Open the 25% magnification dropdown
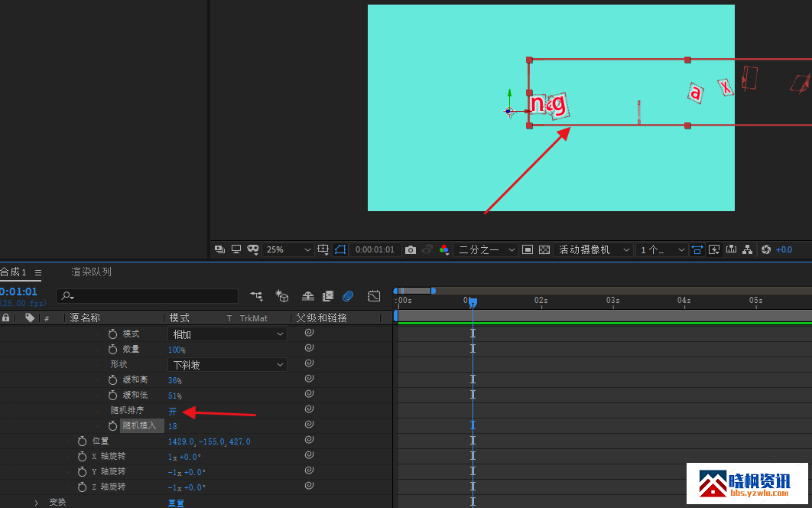The height and width of the screenshot is (508, 812). coord(287,250)
